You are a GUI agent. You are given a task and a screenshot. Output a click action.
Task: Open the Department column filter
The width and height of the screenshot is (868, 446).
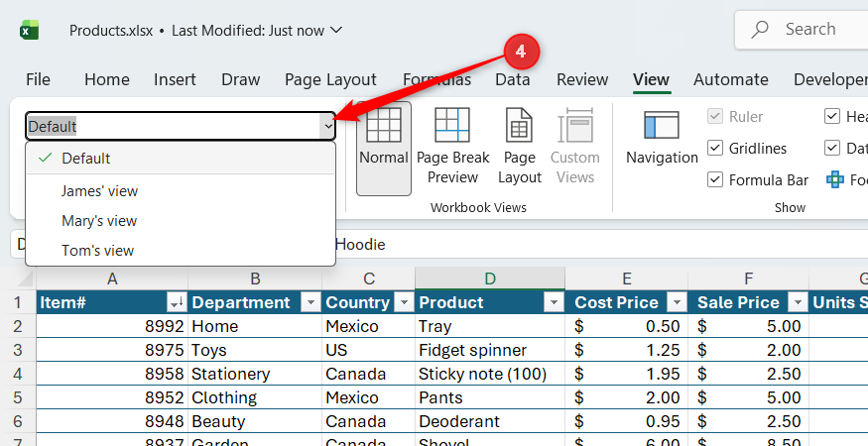[x=311, y=302]
